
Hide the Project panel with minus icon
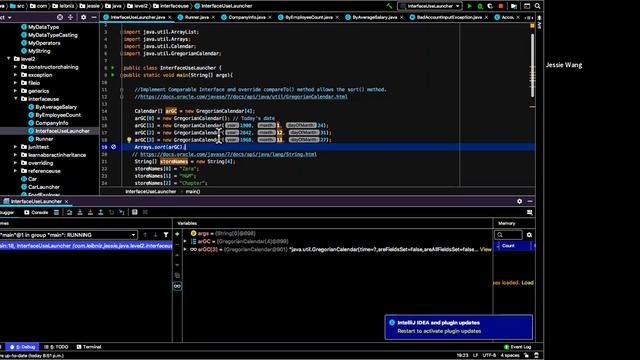pos(94,17)
